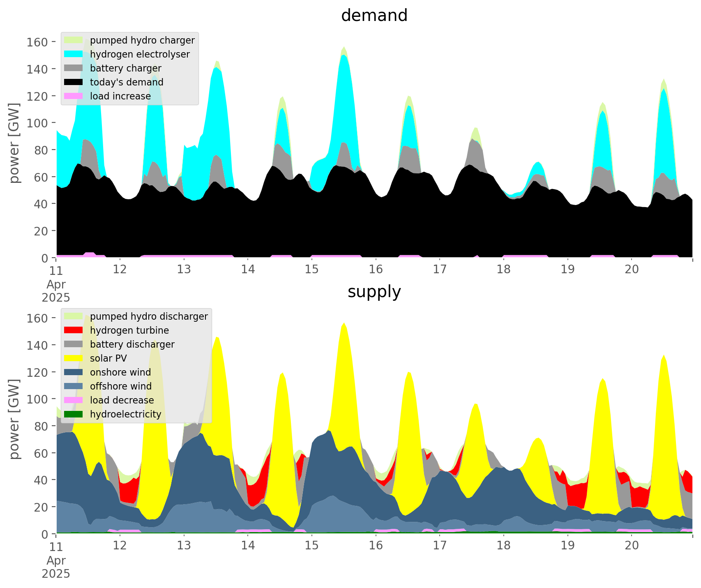Click the offshore wind legend swatch

[x=74, y=386]
